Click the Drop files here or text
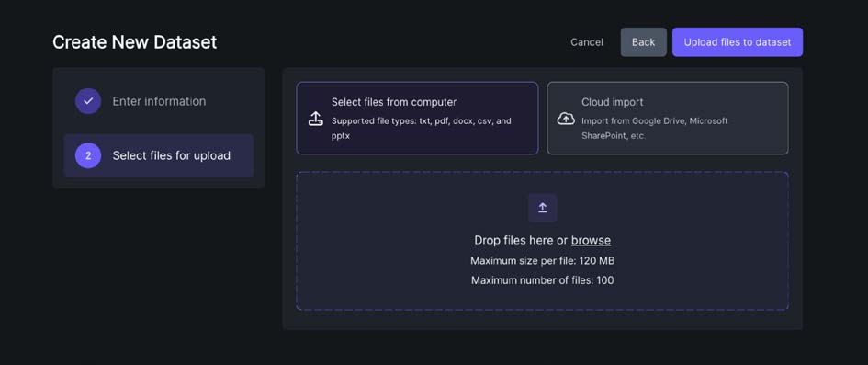Viewport: 868px width, 365px height. (521, 240)
